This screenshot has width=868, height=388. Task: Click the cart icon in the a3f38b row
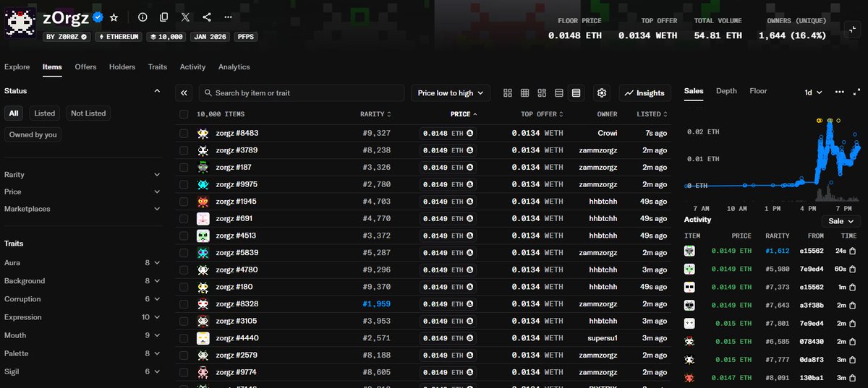pos(852,305)
